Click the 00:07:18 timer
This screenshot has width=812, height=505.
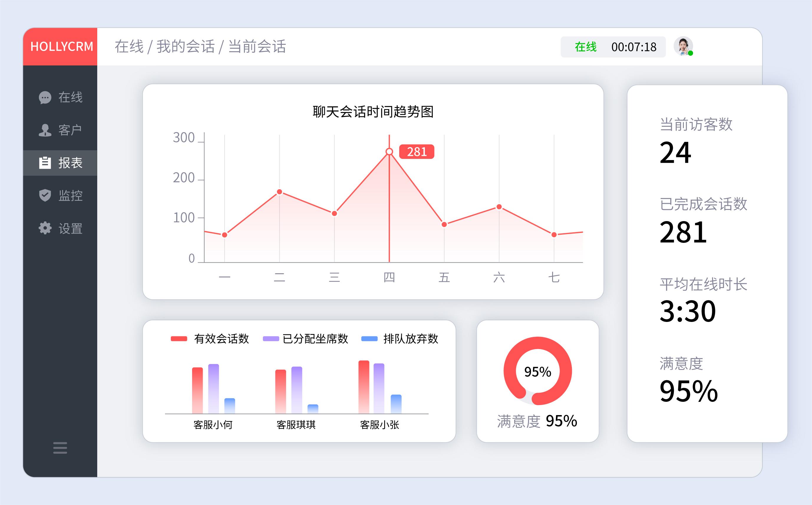[x=634, y=47]
